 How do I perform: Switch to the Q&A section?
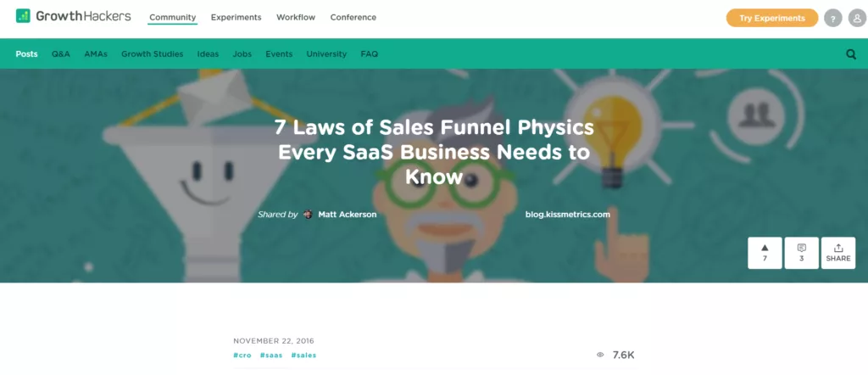(x=61, y=54)
